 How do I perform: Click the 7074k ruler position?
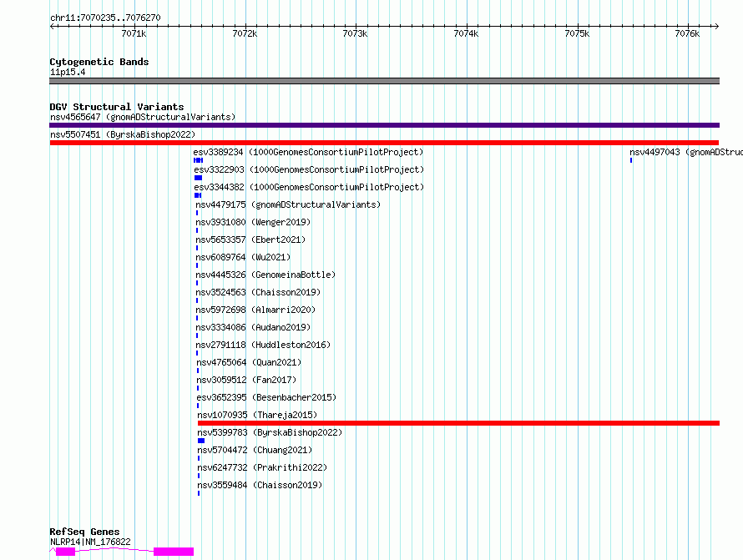point(466,33)
